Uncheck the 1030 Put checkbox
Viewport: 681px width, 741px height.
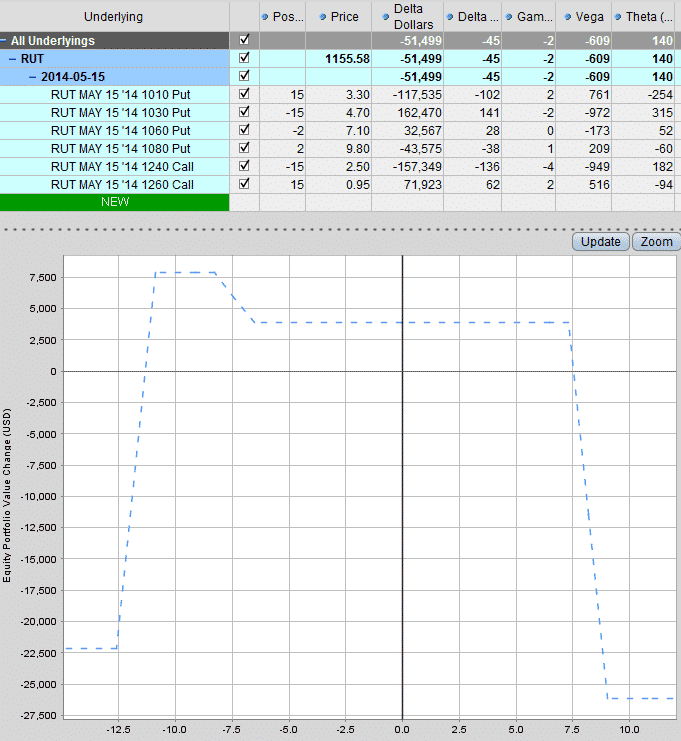pos(244,112)
